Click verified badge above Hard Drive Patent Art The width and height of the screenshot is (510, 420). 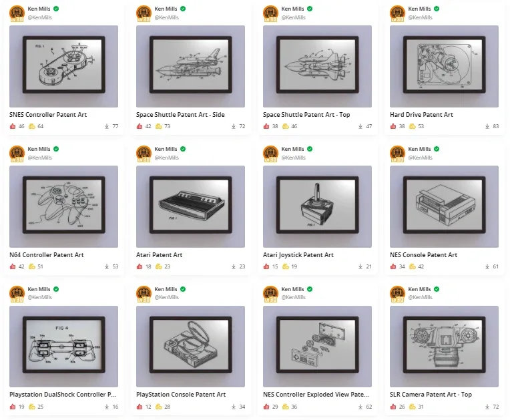[x=437, y=9]
